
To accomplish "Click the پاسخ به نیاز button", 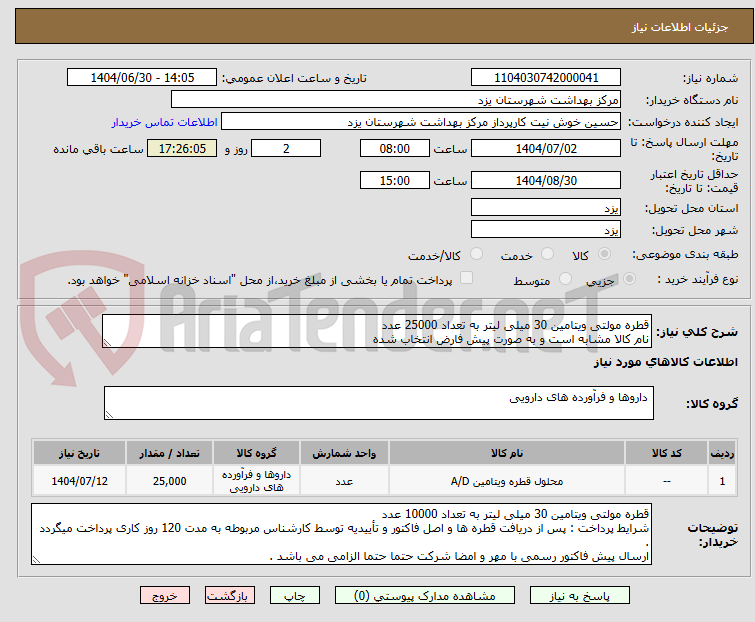I will click(580, 596).
